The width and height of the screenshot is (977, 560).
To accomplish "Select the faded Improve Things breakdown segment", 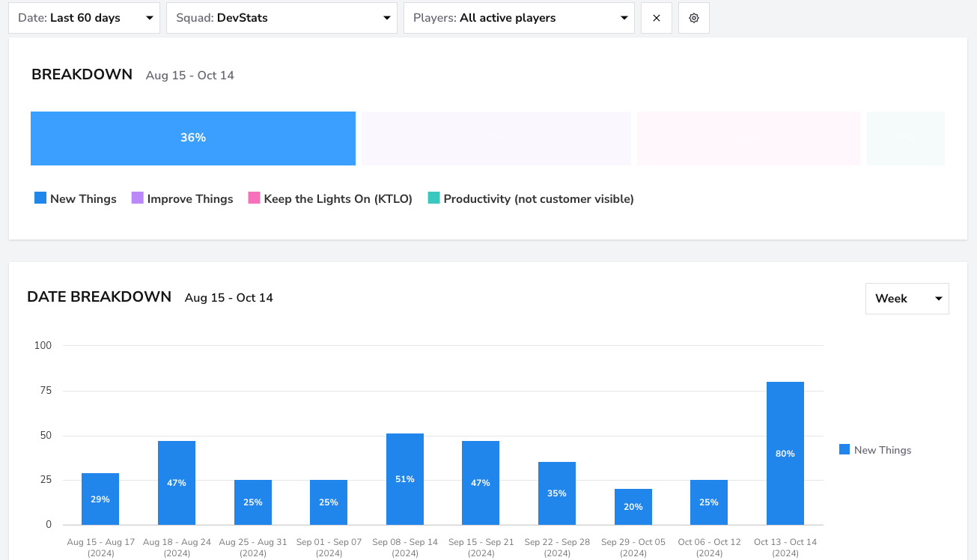I will pyautogui.click(x=496, y=139).
